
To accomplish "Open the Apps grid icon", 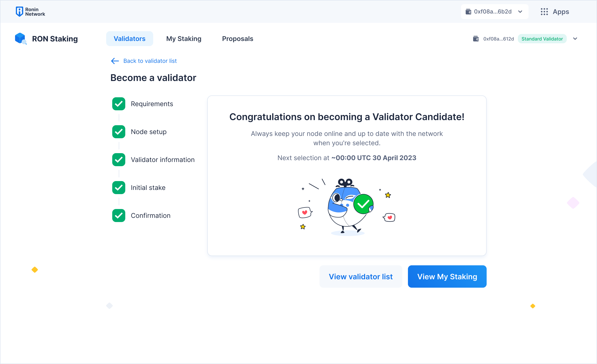I will (x=544, y=12).
